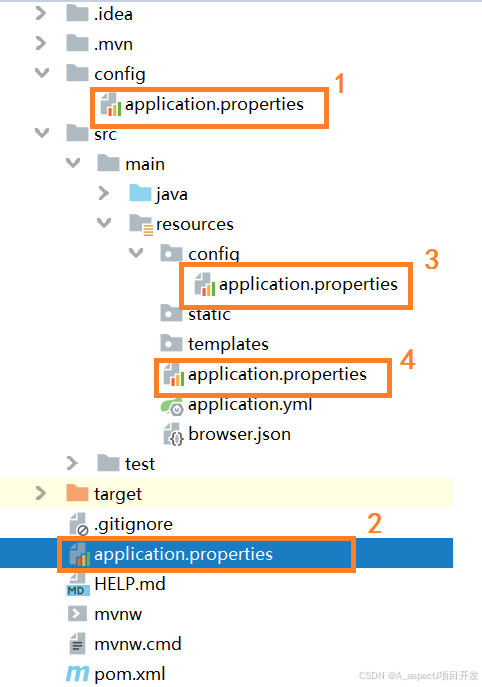Expand the test folder
This screenshot has height=687, width=482.
(72, 463)
